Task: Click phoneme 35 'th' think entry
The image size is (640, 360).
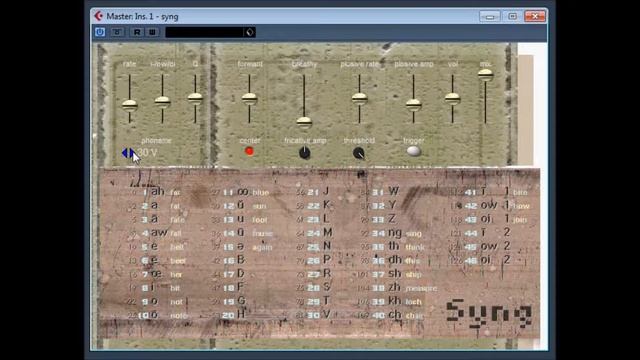Action: 398,247
